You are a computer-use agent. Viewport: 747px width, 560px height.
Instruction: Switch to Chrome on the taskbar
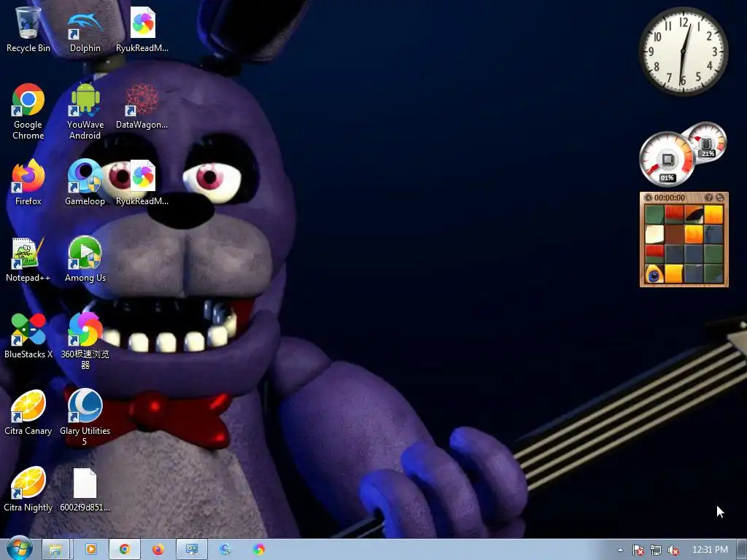pos(124,550)
